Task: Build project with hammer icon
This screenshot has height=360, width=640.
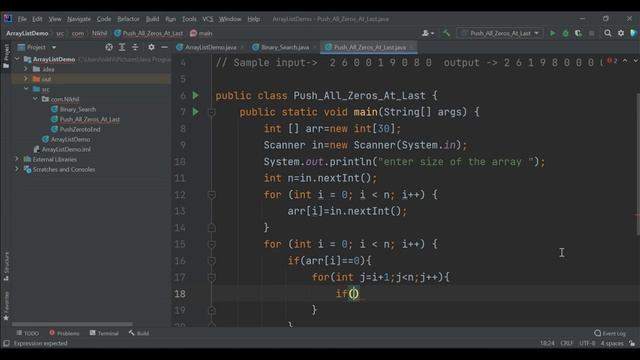Action: [446, 33]
